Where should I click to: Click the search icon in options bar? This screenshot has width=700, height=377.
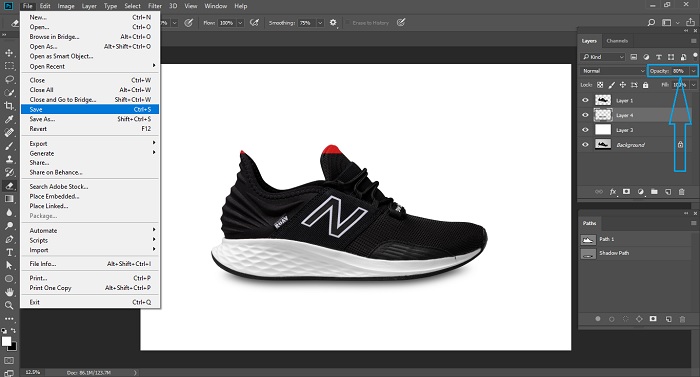click(651, 22)
